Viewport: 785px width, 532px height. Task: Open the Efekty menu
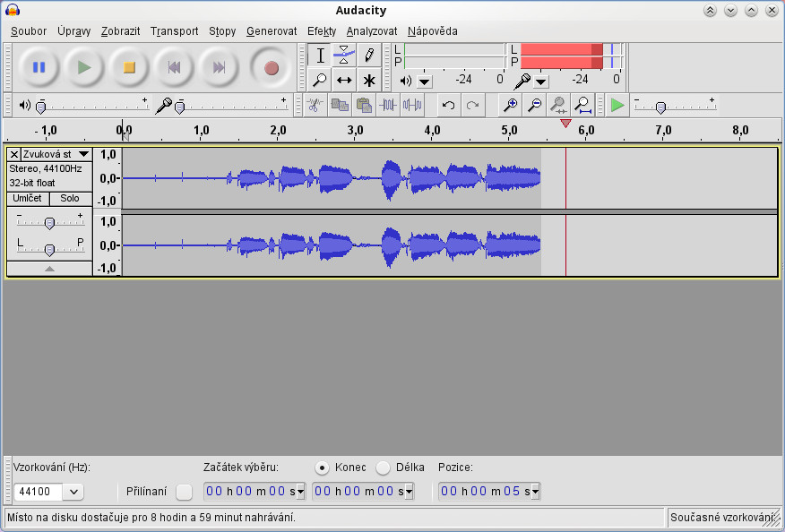[x=322, y=31]
